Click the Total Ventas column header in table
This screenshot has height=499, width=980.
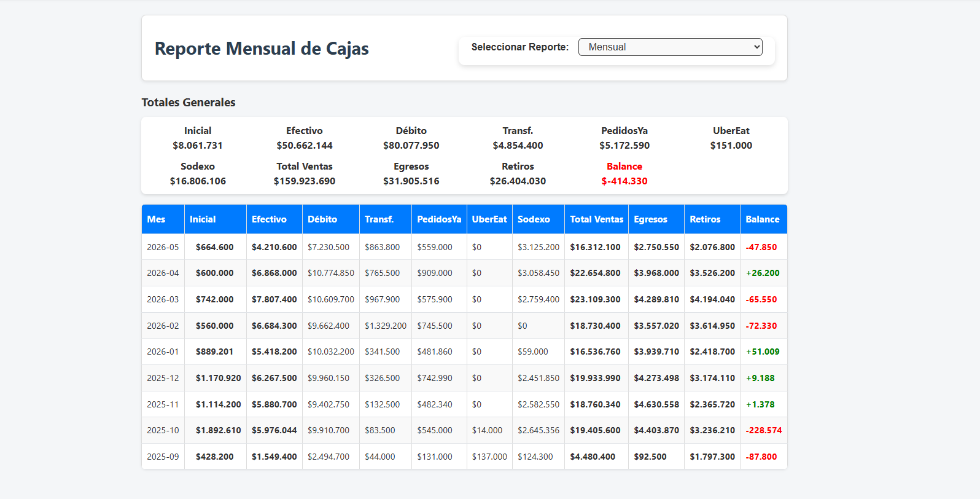(596, 219)
